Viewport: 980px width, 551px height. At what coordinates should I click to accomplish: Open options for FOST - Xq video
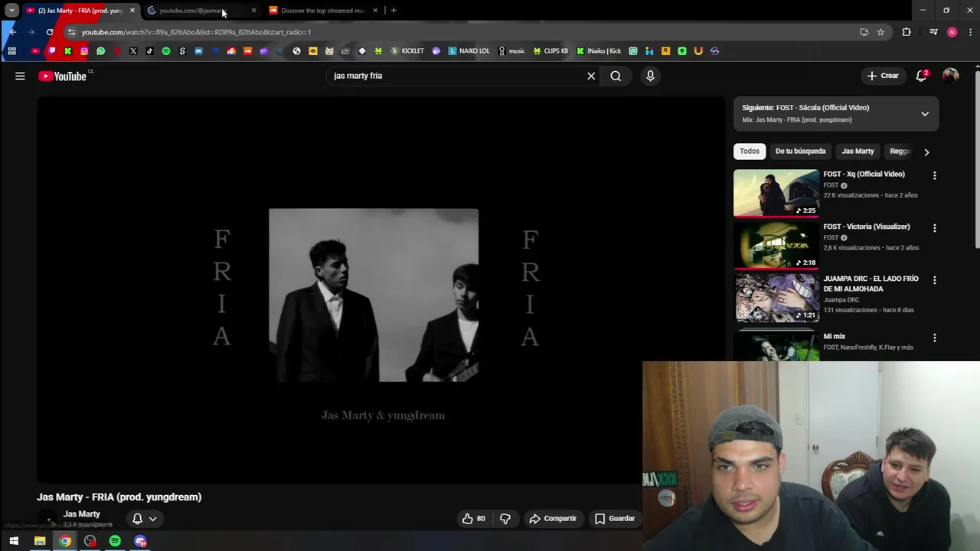934,175
